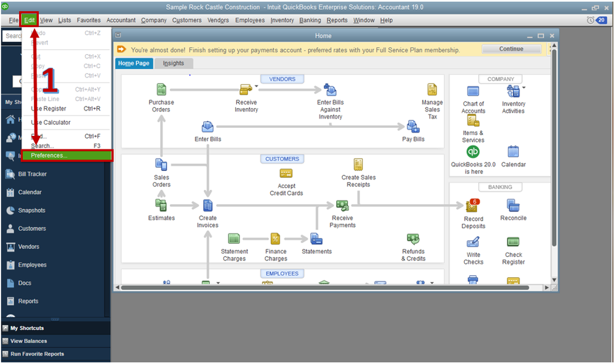Viewport: 615px width, 364px height.
Task: Open Pay Bills icon
Action: pos(414,127)
